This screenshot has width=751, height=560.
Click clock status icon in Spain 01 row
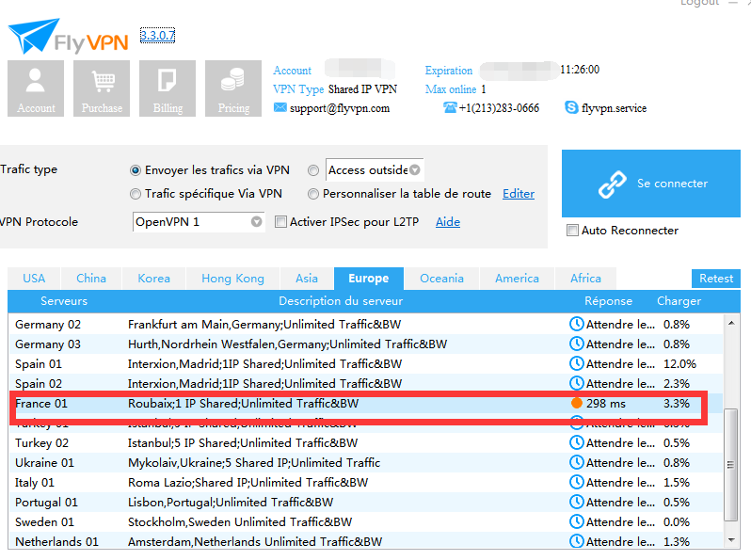click(577, 363)
